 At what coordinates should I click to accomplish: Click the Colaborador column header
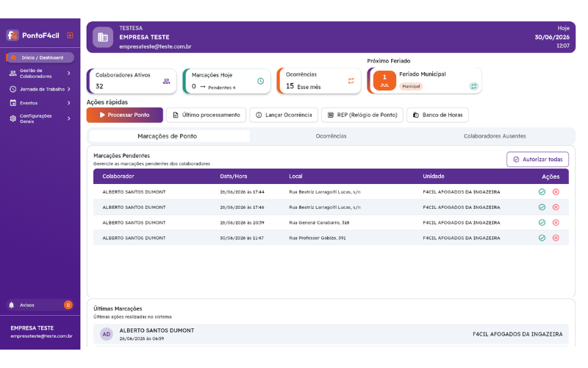tap(118, 176)
